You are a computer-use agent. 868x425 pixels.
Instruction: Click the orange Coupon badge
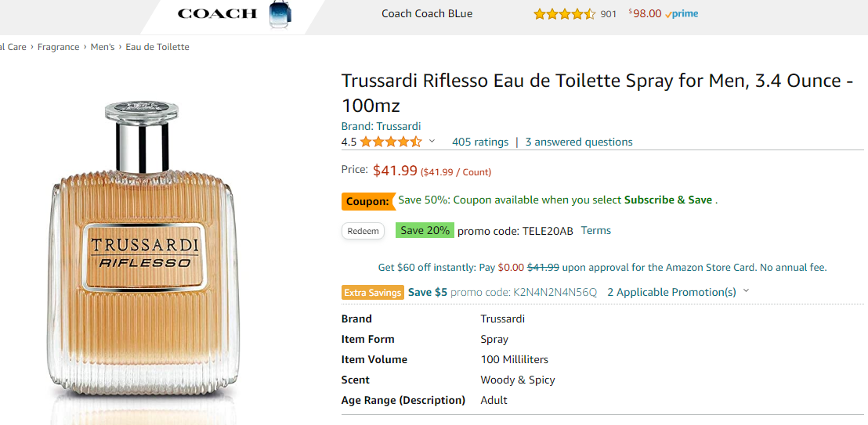[367, 201]
